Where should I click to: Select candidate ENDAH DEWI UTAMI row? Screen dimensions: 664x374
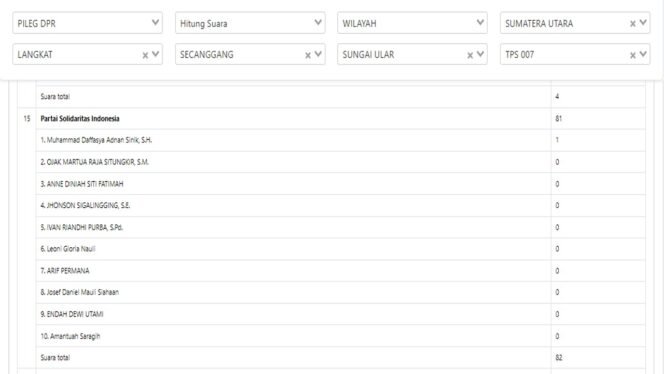pyautogui.click(x=340, y=314)
